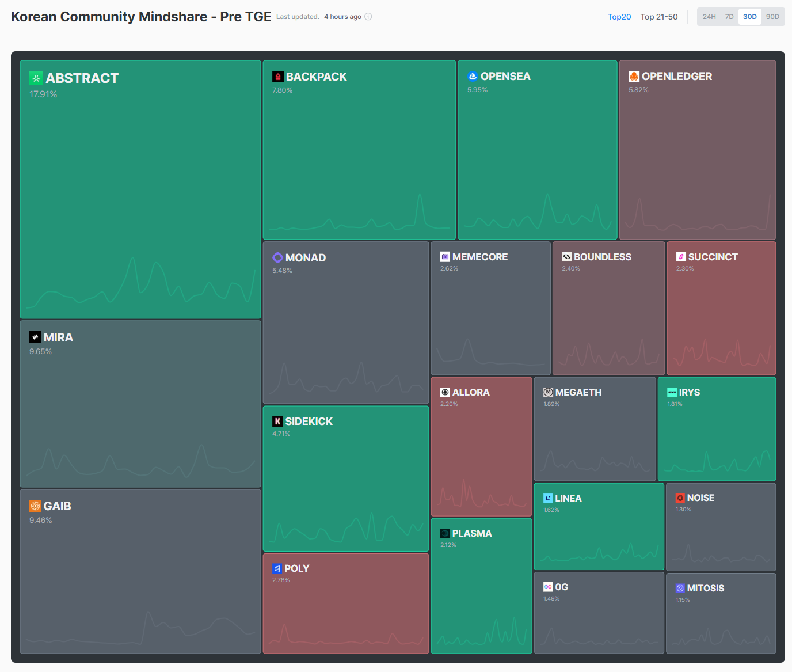Click the OpenSea logo icon
Image resolution: width=792 pixels, height=672 pixels.
(x=473, y=76)
